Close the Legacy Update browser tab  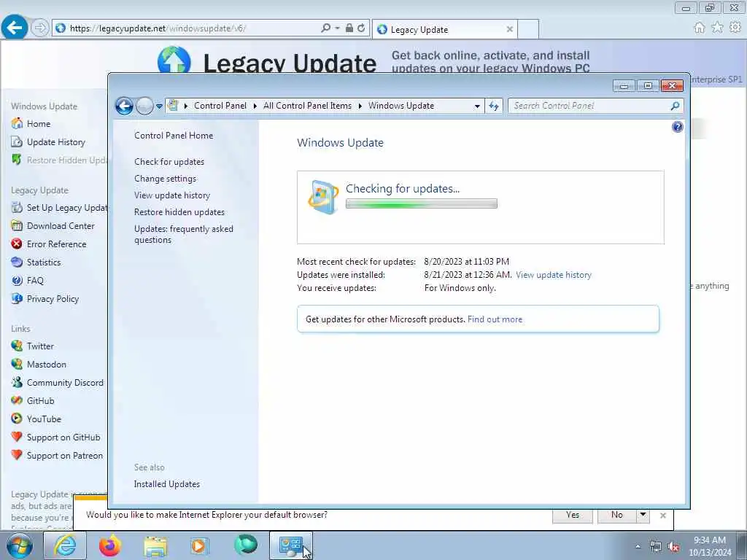click(x=509, y=29)
